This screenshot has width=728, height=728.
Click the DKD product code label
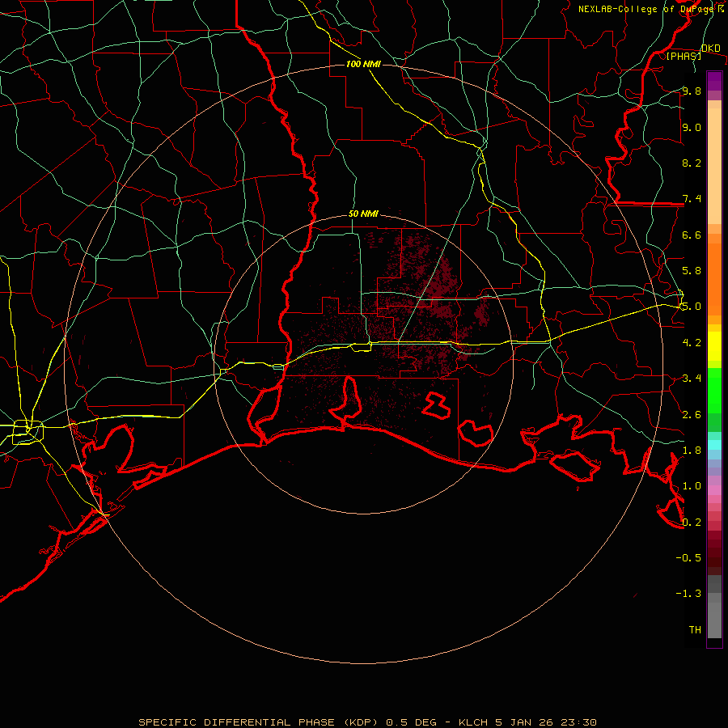pos(710,49)
